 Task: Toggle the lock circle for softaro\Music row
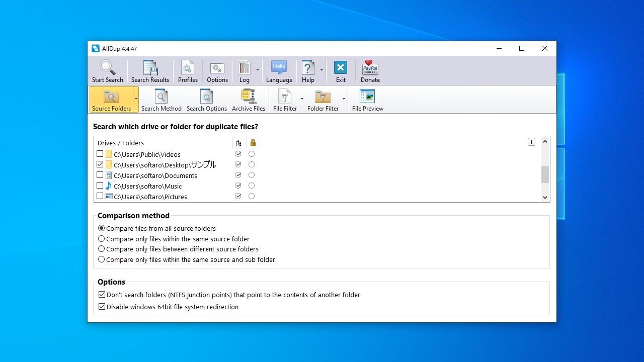[x=252, y=186]
